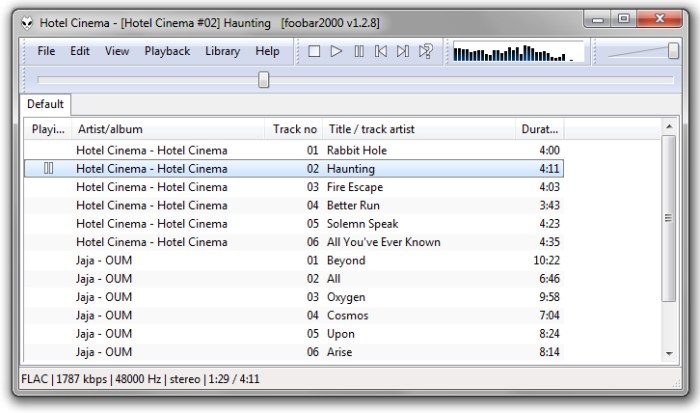Click the pause indicator in Haunting row
Viewport: 700px width, 413px height.
click(x=49, y=168)
